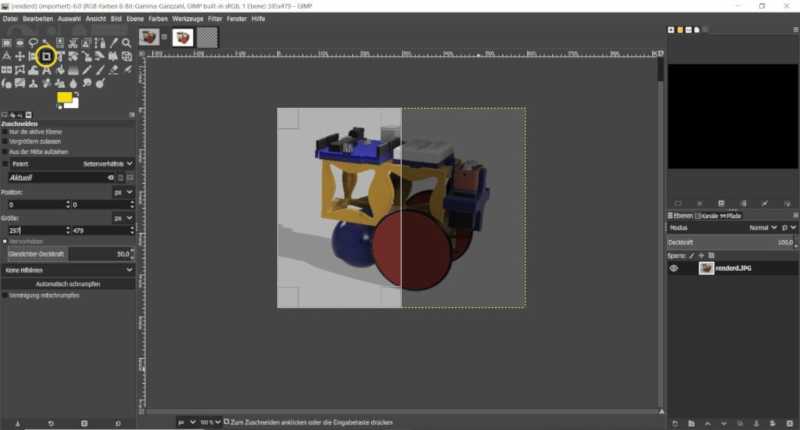
Task: Select the Measure tool
Action: point(7,56)
